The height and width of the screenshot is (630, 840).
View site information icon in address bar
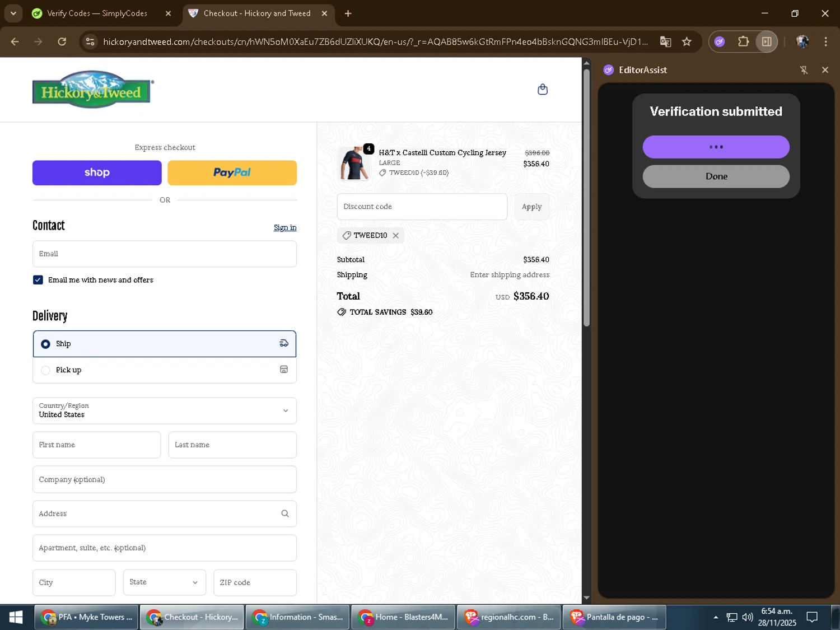(90, 41)
